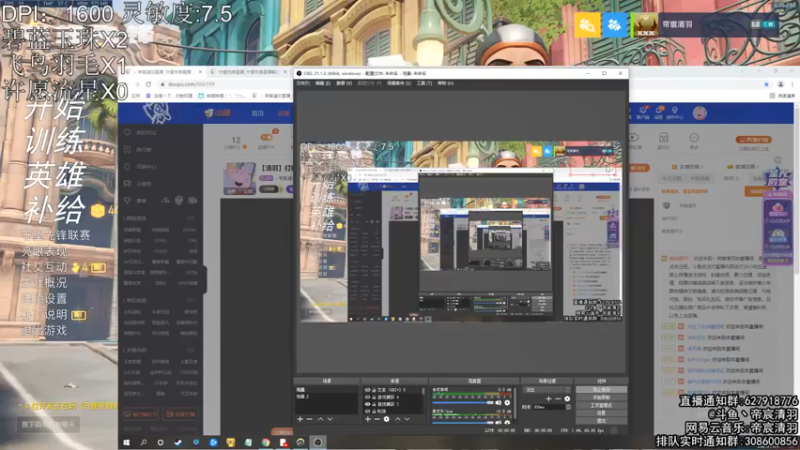
Task: Open the Windows Start menu
Action: 127,442
